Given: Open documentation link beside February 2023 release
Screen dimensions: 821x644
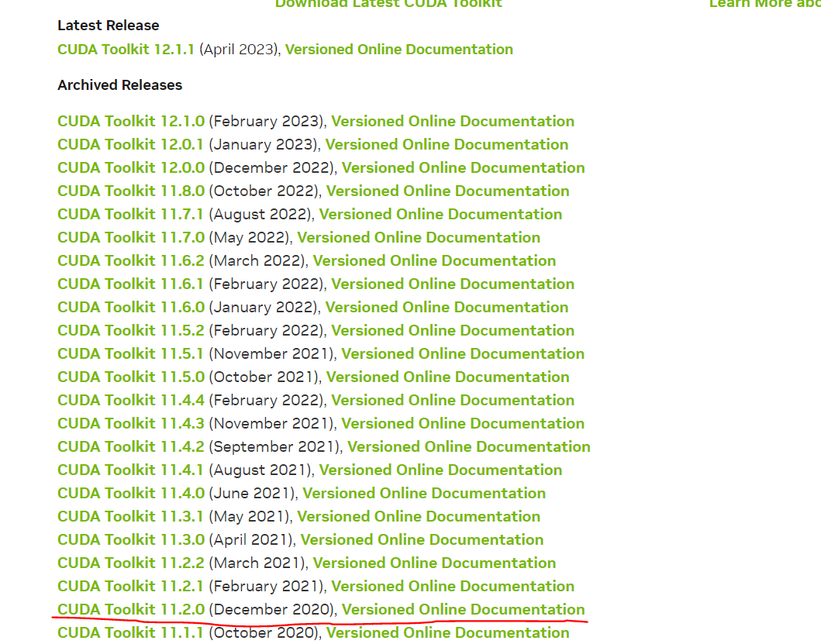Looking at the screenshot, I should pos(453,121).
